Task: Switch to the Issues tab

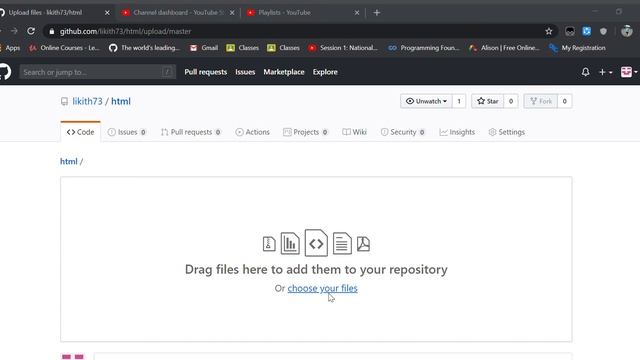Action: click(x=127, y=132)
